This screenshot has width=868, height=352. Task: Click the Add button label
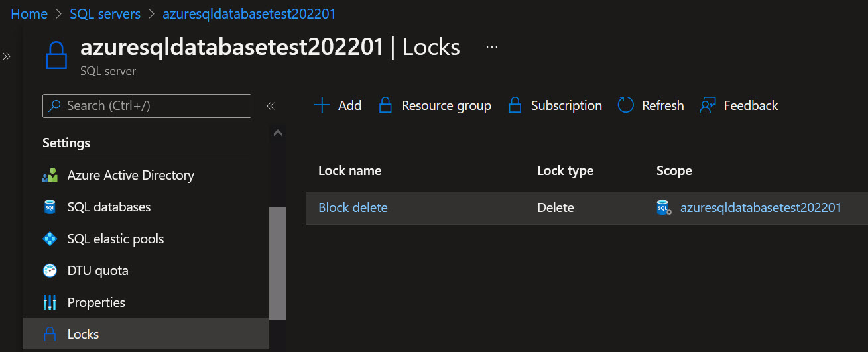[349, 105]
